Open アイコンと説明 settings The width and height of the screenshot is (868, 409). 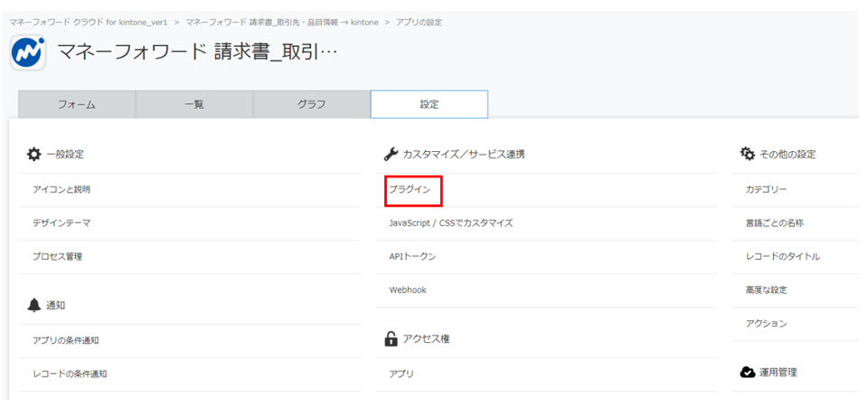coord(61,189)
